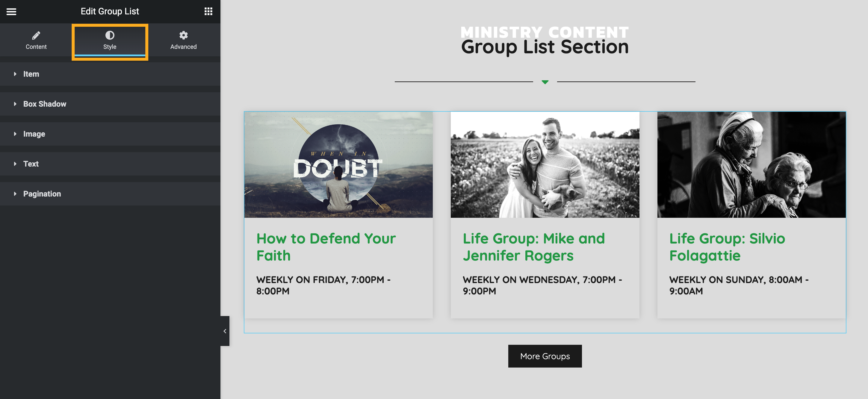Collapse the editor panel with arrow handle
Image resolution: width=868 pixels, height=399 pixels.
pos(225,331)
